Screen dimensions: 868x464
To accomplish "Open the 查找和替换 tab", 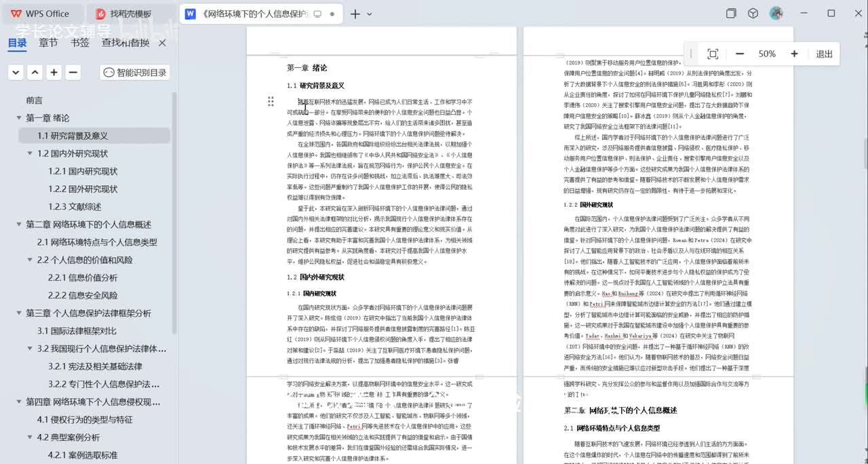I will point(125,43).
